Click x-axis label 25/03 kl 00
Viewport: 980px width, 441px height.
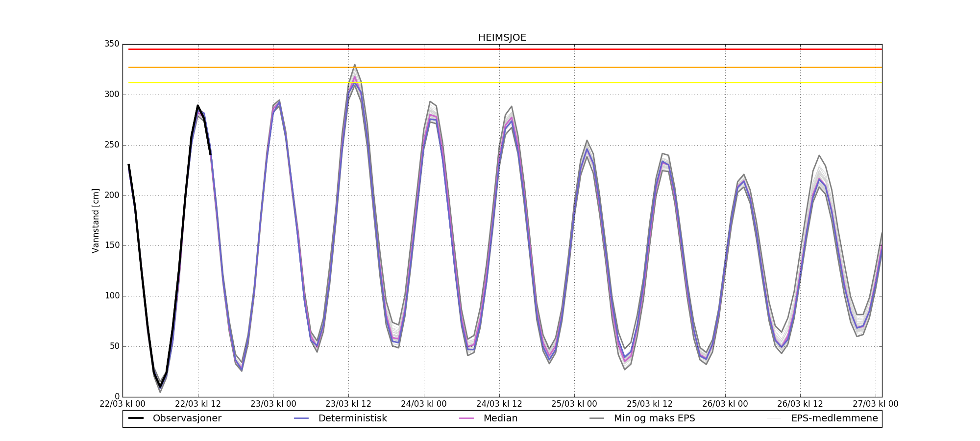coord(574,404)
